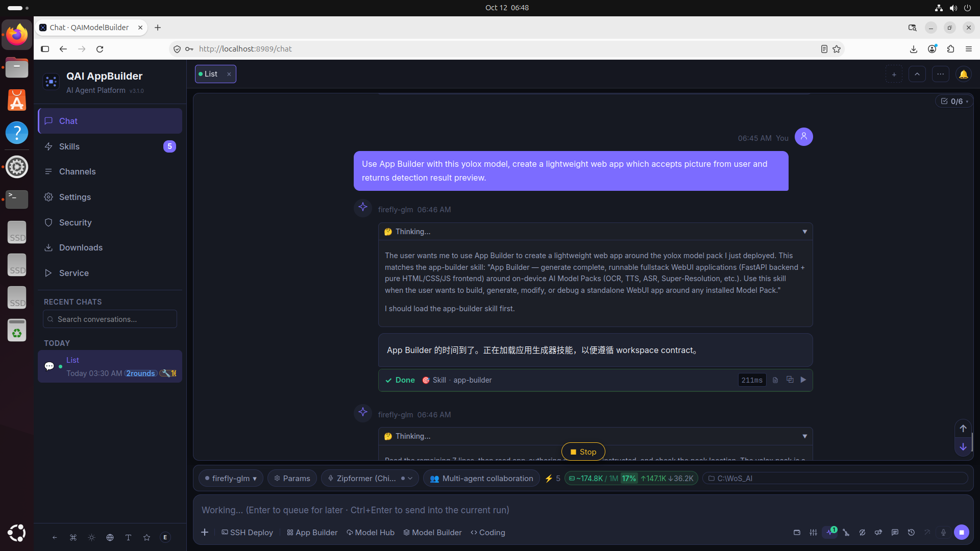Click the purple stop-run square button

(x=962, y=532)
